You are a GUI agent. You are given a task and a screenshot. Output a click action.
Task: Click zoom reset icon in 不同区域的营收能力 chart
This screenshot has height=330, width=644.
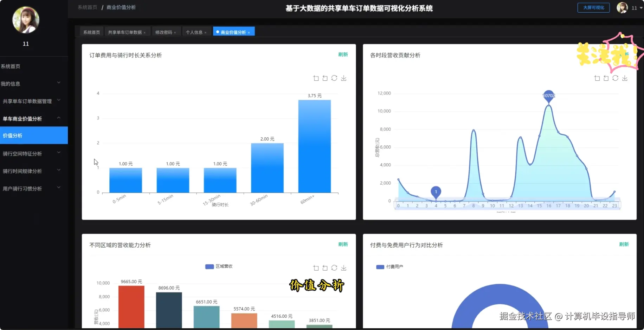pyautogui.click(x=325, y=268)
